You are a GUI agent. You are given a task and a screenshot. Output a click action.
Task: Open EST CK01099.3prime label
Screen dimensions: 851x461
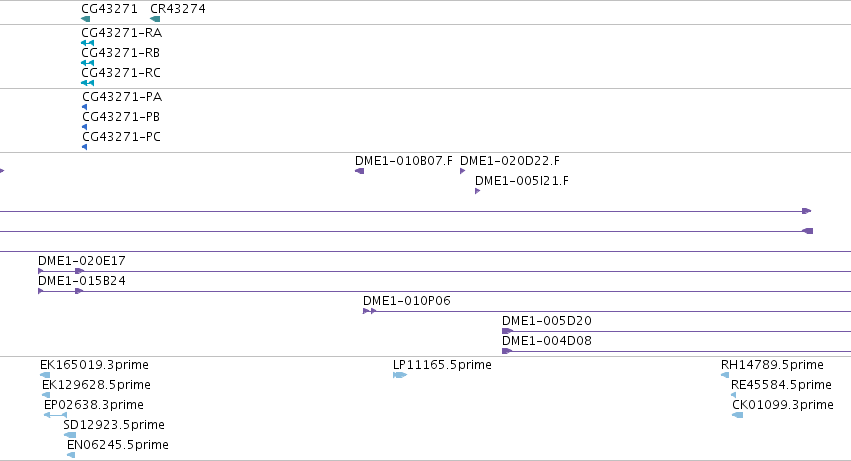783,405
